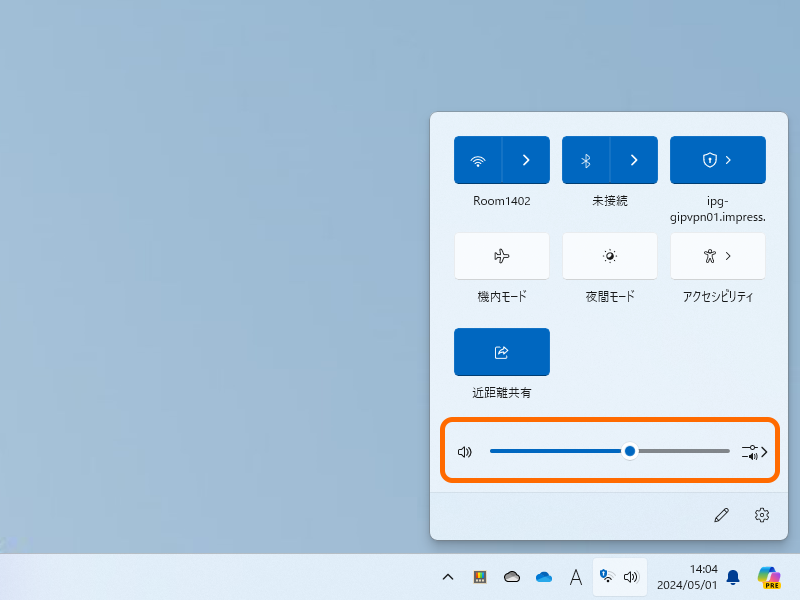Open Bluetooth devices list chevron
The image size is (800, 600).
[x=634, y=160]
